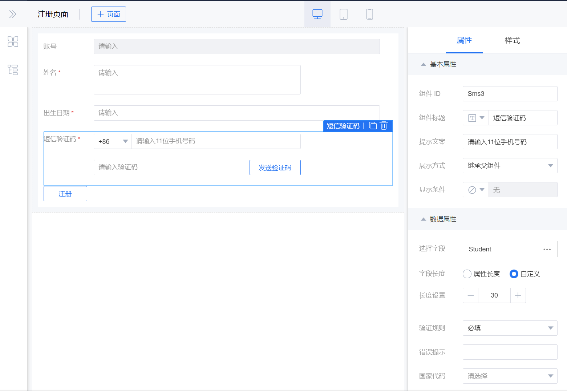Screen dimensions: 567x392
Task: Open the outline tree panel icon
Action: (13, 70)
